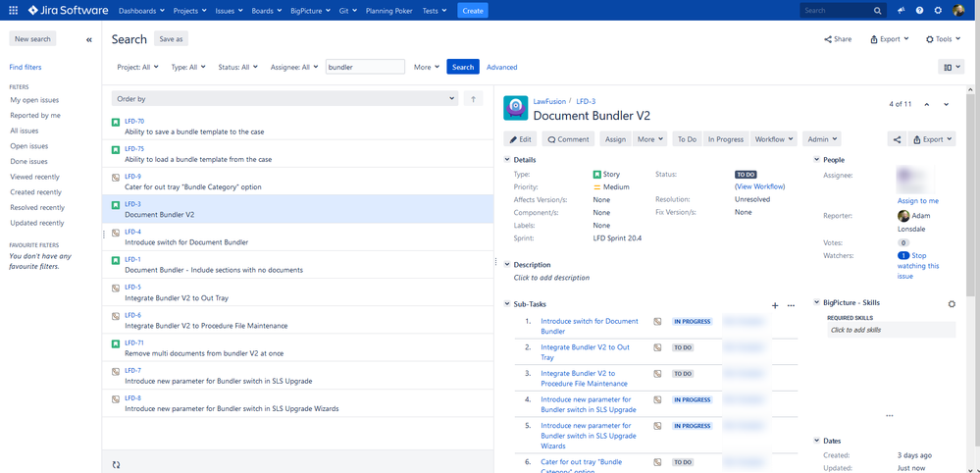The image size is (980, 473).
Task: Click Assign to me link
Action: point(918,200)
